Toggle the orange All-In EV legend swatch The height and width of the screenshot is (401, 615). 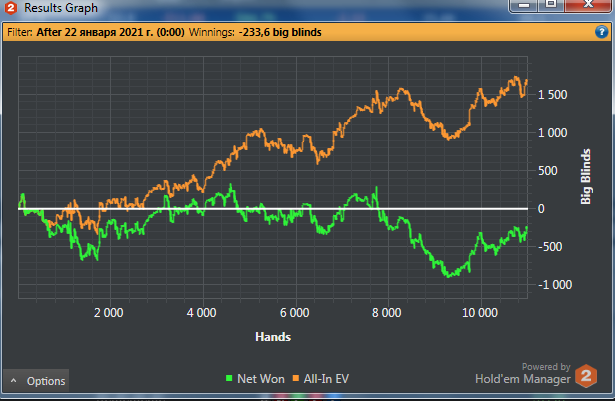click(296, 378)
